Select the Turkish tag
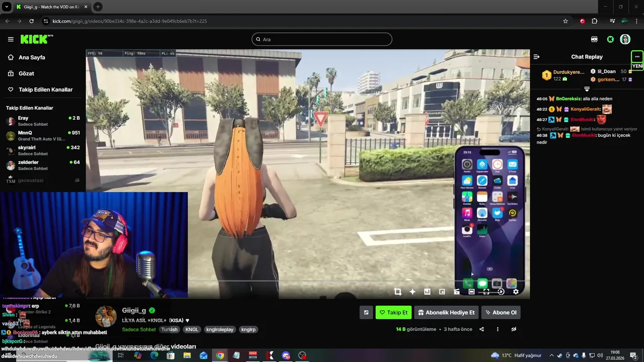Viewport: 644px width, 362px height. tap(170, 329)
